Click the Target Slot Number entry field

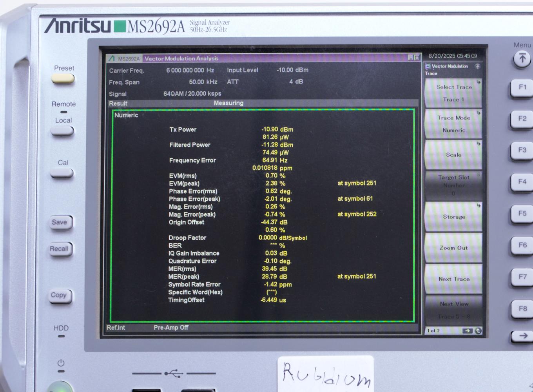453,185
